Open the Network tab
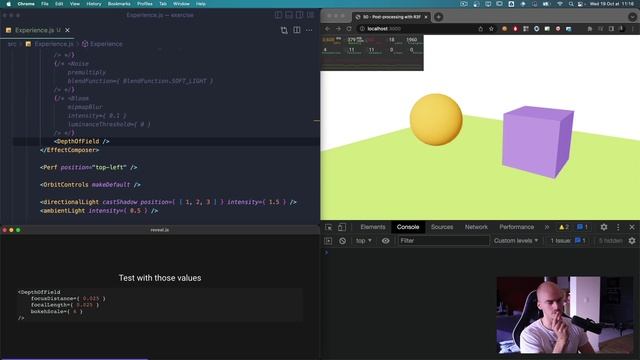640x360 pixels. (x=476, y=227)
